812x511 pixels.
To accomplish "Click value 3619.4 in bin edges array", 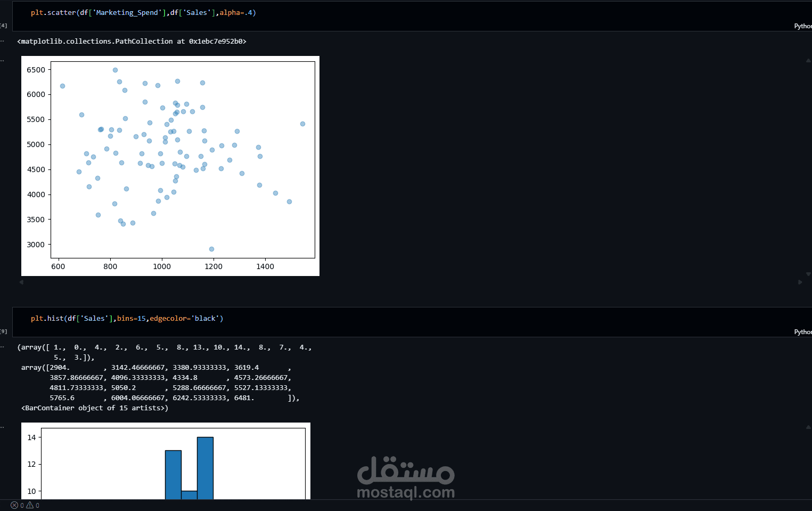I will 247,368.
